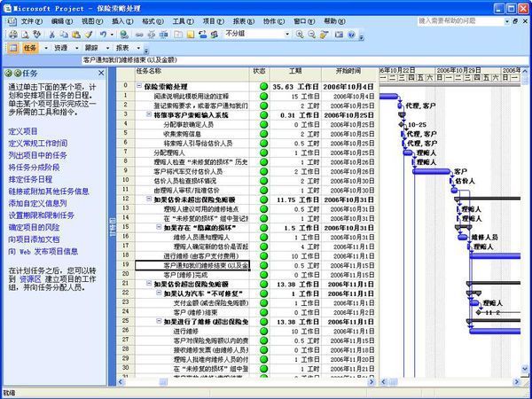Click the Undo arrow icon
Viewport: 532px width, 399px height.
(x=103, y=35)
